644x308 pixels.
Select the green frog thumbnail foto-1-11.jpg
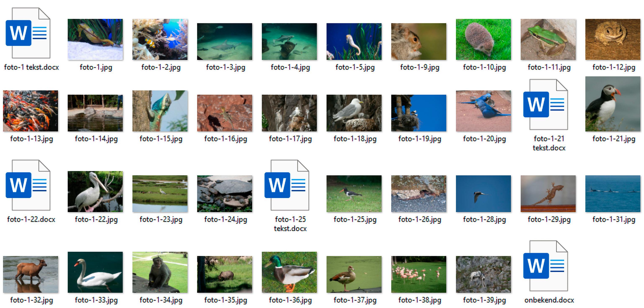coord(548,40)
